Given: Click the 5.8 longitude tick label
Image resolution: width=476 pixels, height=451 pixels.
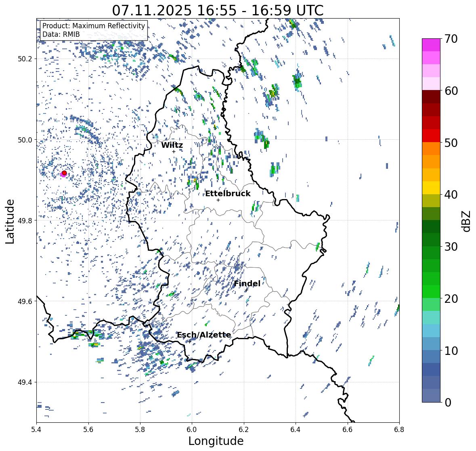Looking at the screenshot, I should (140, 430).
